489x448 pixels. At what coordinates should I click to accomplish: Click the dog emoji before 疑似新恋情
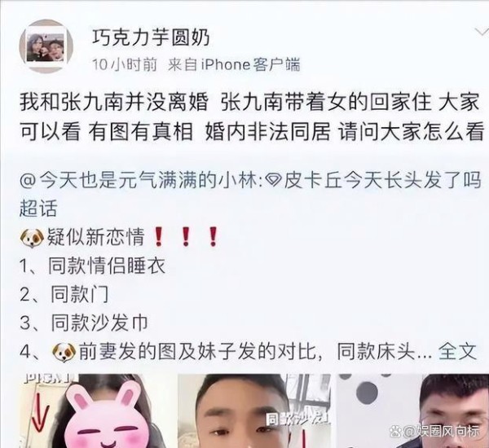tap(32, 238)
